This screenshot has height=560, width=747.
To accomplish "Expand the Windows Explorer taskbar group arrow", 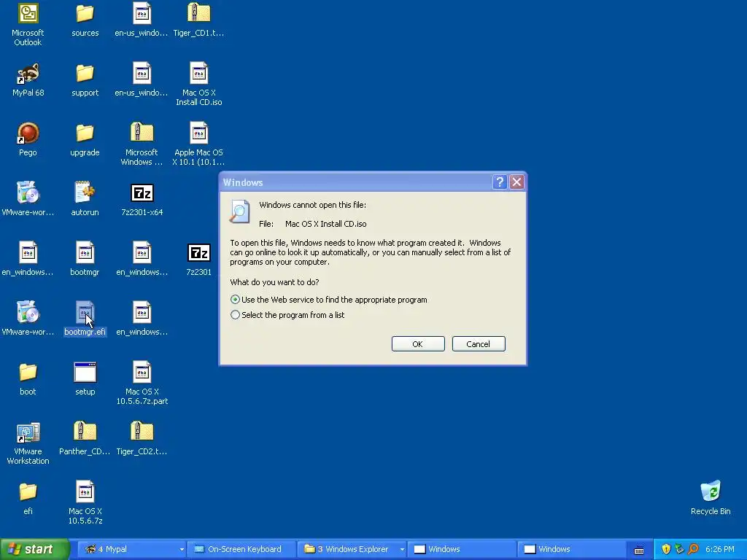I will [x=402, y=550].
